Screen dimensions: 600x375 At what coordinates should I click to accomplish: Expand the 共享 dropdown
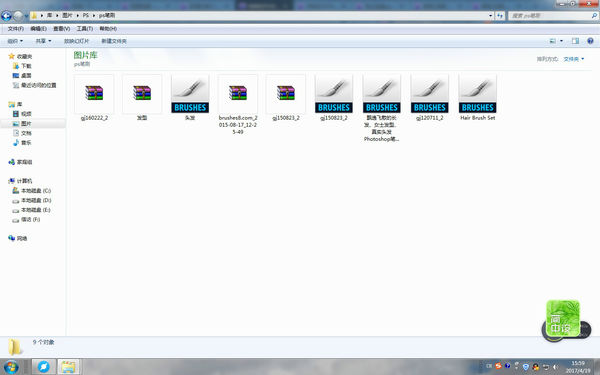pos(43,41)
